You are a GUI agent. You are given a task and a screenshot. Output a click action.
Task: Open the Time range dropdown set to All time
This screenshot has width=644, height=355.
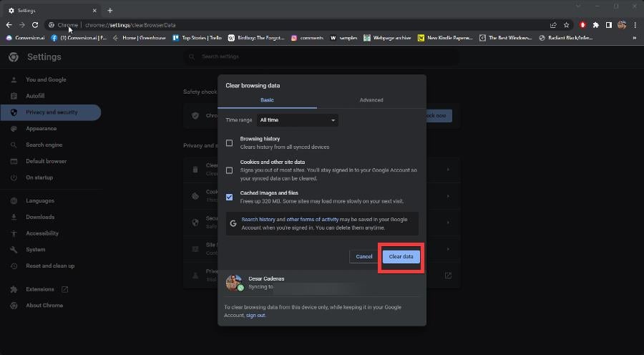point(298,120)
